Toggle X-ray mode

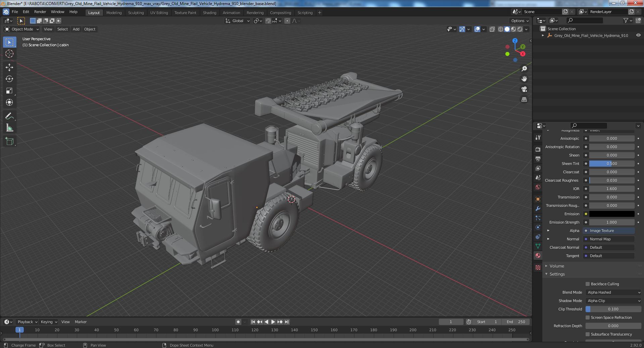coord(492,29)
